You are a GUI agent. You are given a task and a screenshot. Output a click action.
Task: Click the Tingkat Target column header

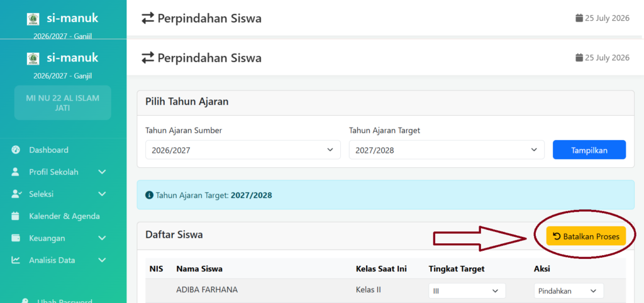click(x=457, y=269)
